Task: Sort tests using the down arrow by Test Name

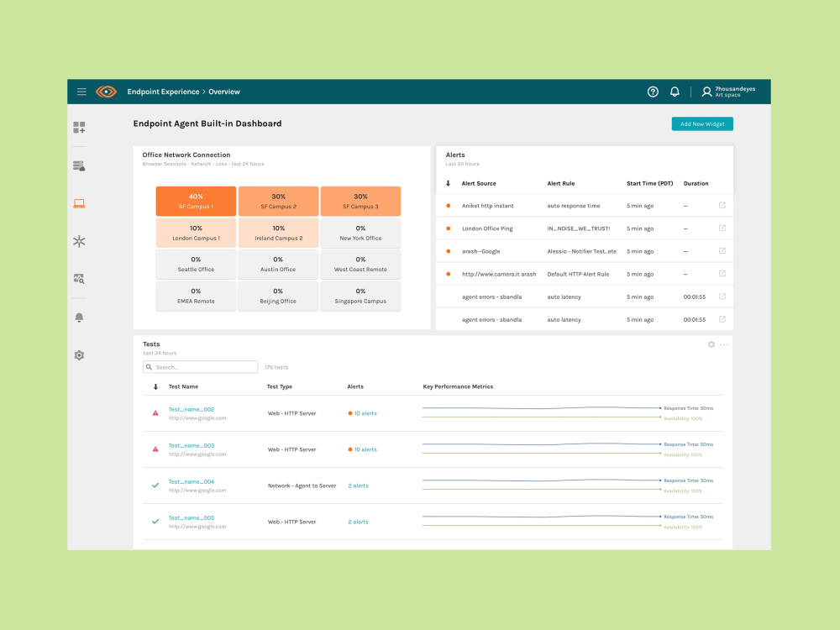Action: (156, 386)
